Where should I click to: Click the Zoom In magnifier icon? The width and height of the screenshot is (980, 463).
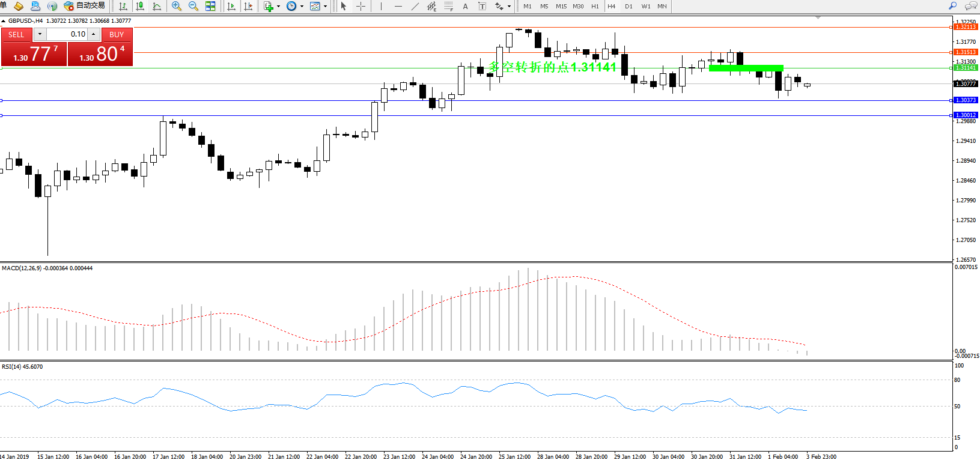coord(177,6)
